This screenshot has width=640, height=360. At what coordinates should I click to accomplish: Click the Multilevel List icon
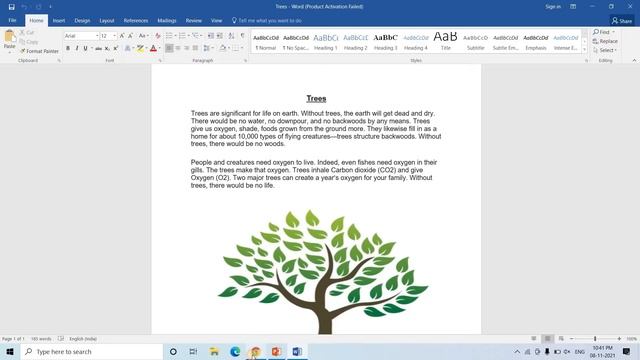coord(195,36)
